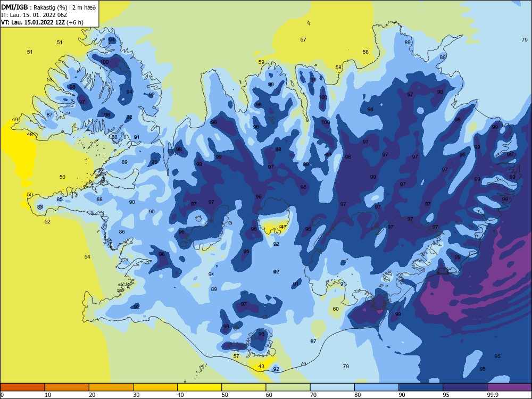Click the 76 humidity value on the map
Image resolution: width=532 pixels, height=399 pixels.
coord(303,364)
